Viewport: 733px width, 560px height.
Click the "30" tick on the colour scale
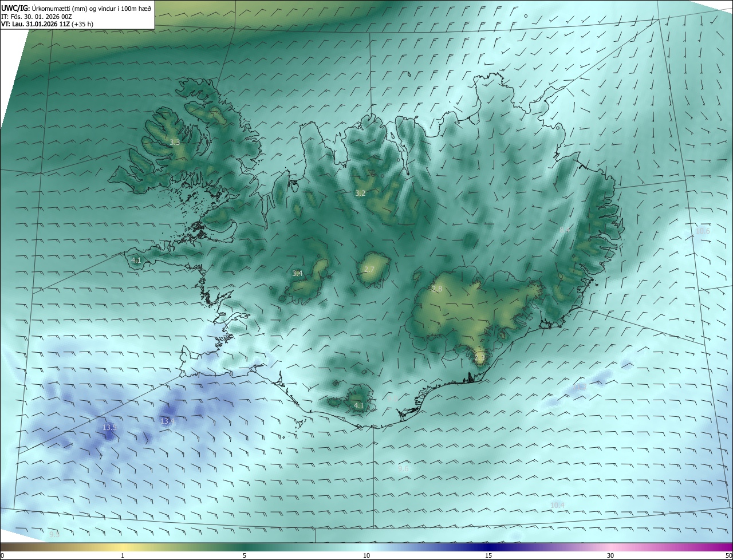[x=610, y=556]
